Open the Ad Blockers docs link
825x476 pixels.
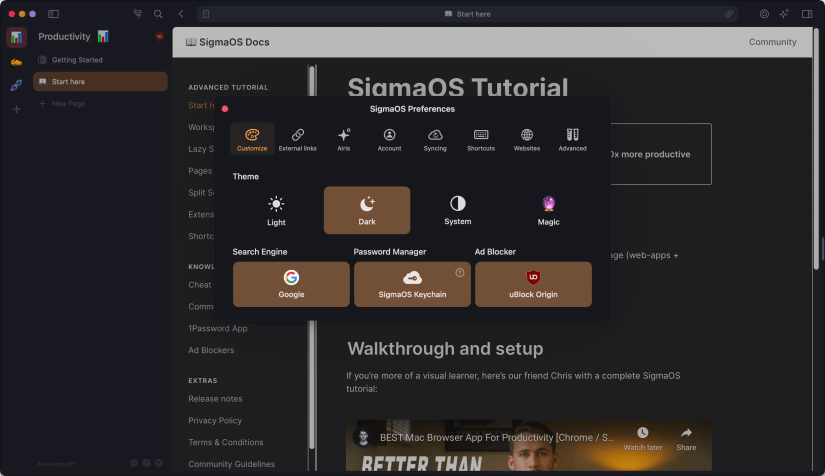(x=211, y=350)
